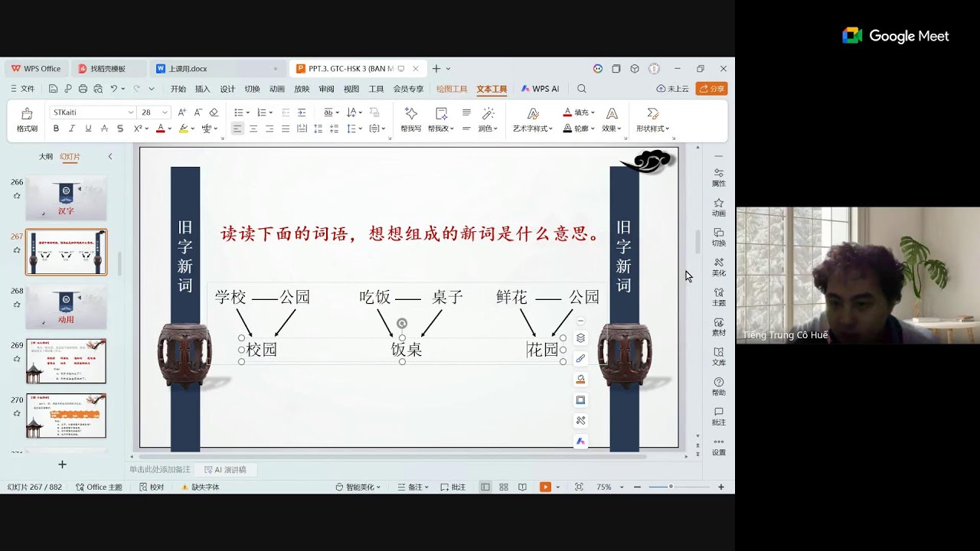This screenshot has width=980, height=551.
Task: Click the 缺失字体 missing fonts warning
Action: (200, 487)
